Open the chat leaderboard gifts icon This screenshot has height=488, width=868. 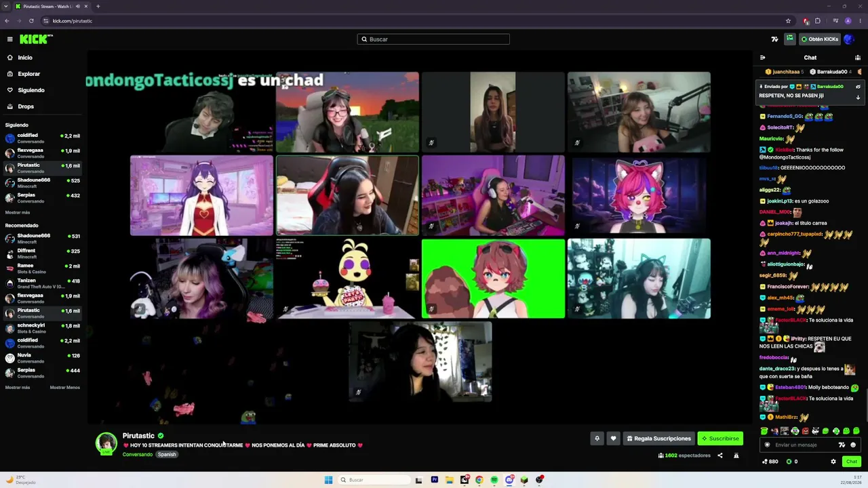(x=857, y=58)
